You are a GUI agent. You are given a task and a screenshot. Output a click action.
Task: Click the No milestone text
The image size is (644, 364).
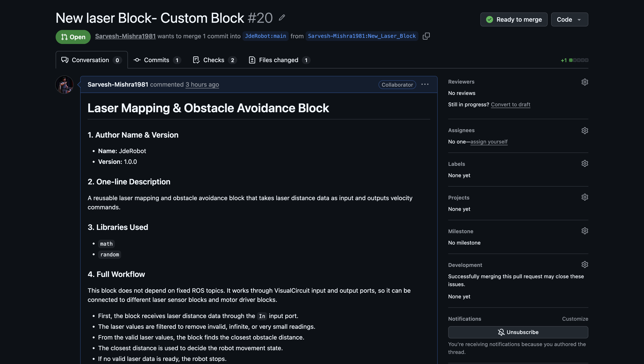464,243
